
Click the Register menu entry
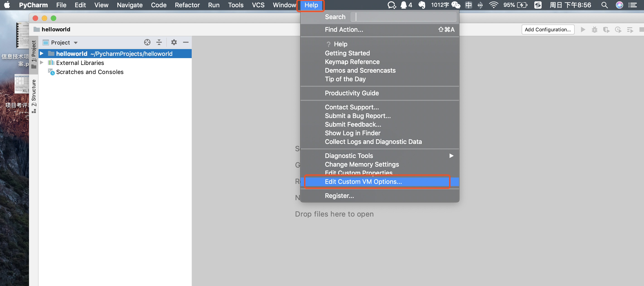pos(339,195)
